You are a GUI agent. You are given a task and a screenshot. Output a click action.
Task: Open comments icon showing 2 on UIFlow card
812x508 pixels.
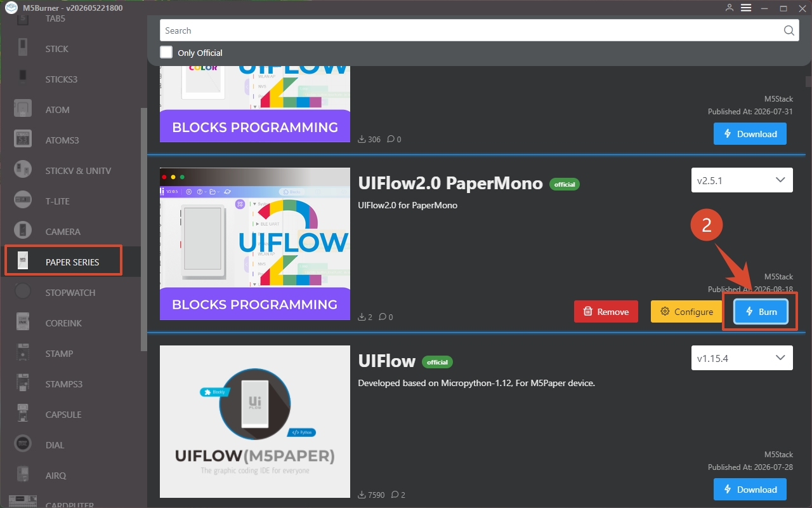(395, 495)
